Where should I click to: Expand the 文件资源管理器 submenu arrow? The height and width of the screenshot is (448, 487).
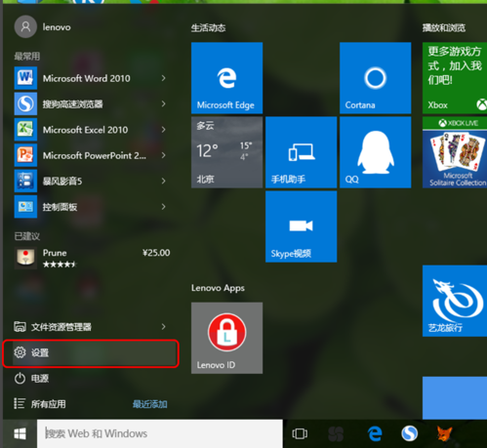(x=164, y=327)
